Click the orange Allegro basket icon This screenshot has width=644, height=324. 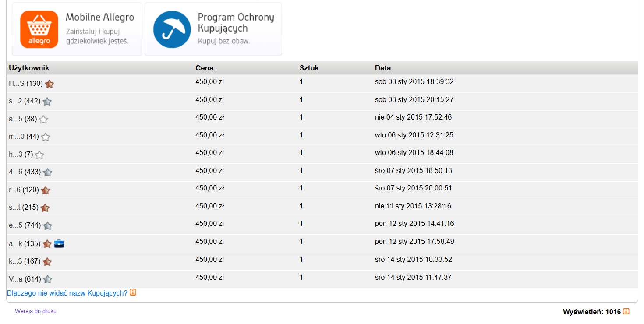click(x=39, y=29)
